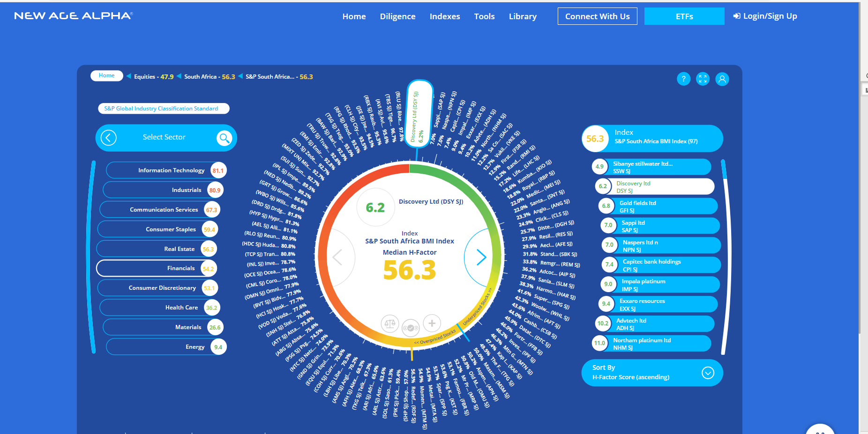Open the Indexes menu
This screenshot has width=868, height=434.
pyautogui.click(x=444, y=16)
